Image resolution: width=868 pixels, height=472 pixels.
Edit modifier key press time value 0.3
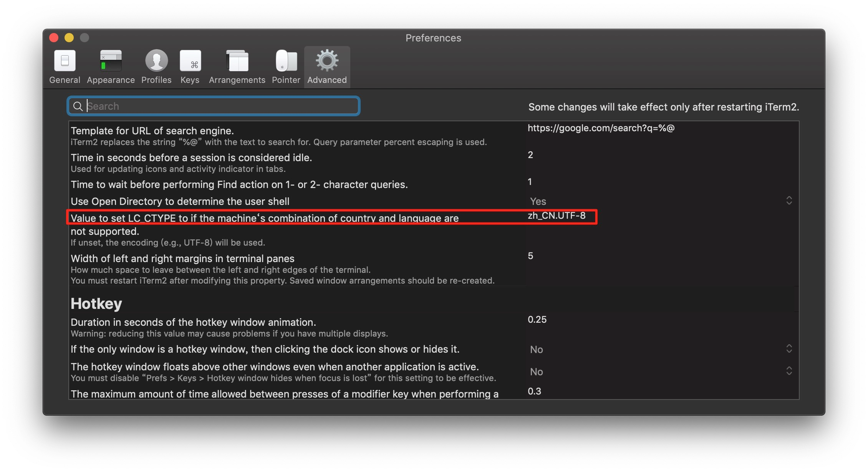pos(534,391)
